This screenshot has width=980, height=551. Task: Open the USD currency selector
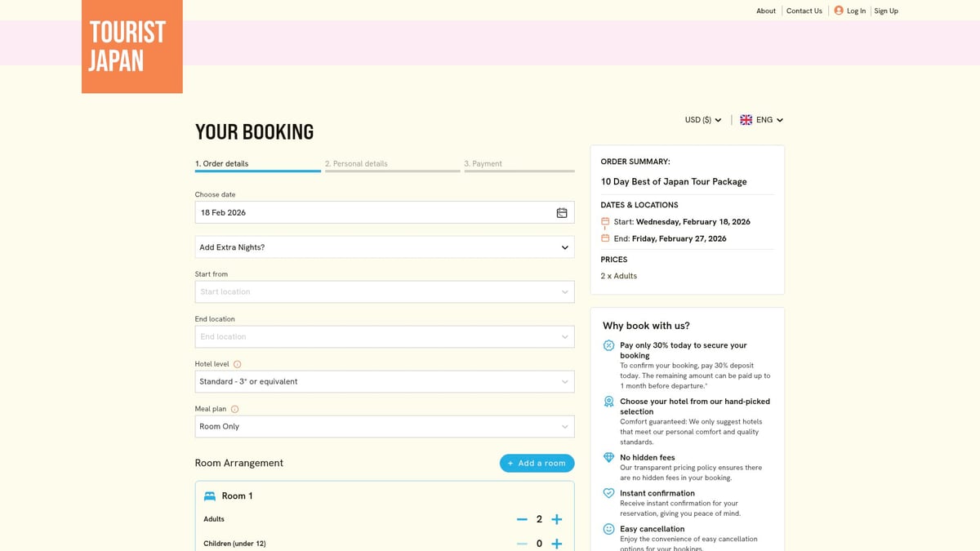click(x=702, y=120)
